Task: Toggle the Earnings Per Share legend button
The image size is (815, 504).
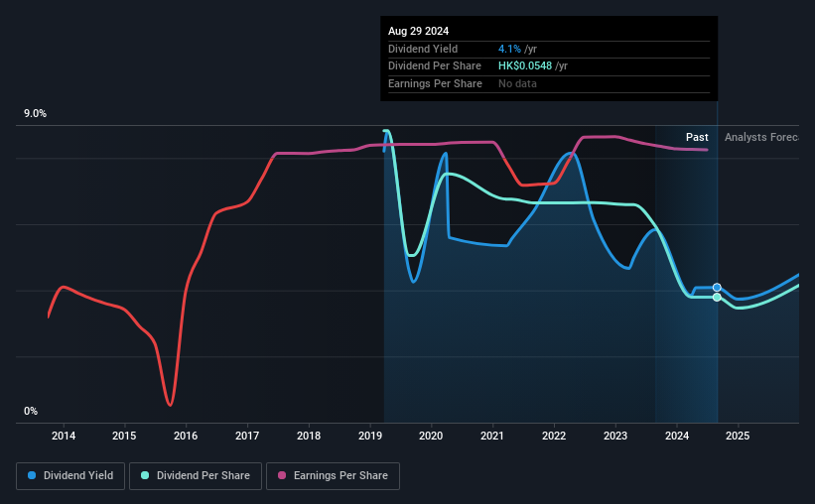Action: click(x=333, y=476)
